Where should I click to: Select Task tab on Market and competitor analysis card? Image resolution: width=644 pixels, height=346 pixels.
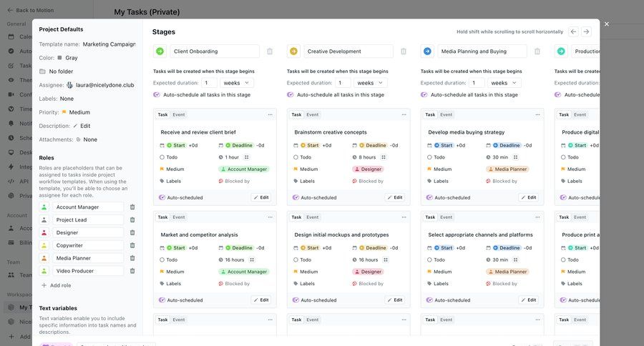tap(162, 217)
